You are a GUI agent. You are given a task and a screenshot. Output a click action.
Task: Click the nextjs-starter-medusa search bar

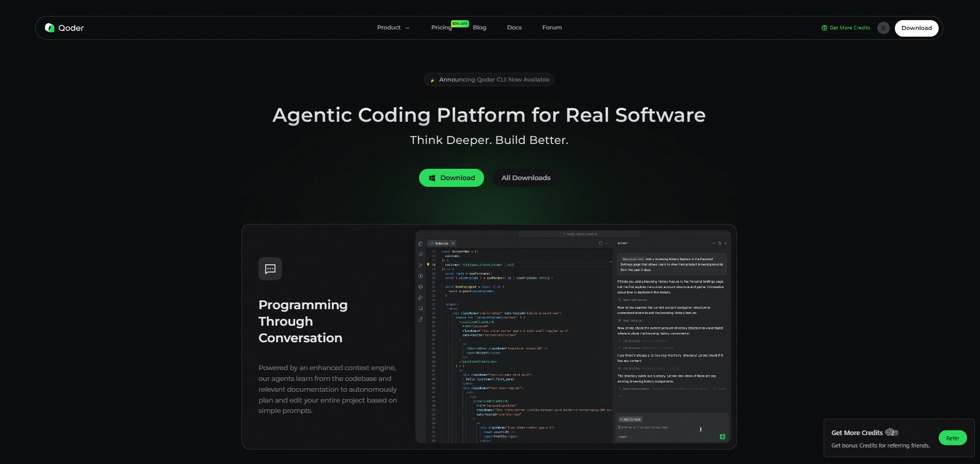pos(580,234)
